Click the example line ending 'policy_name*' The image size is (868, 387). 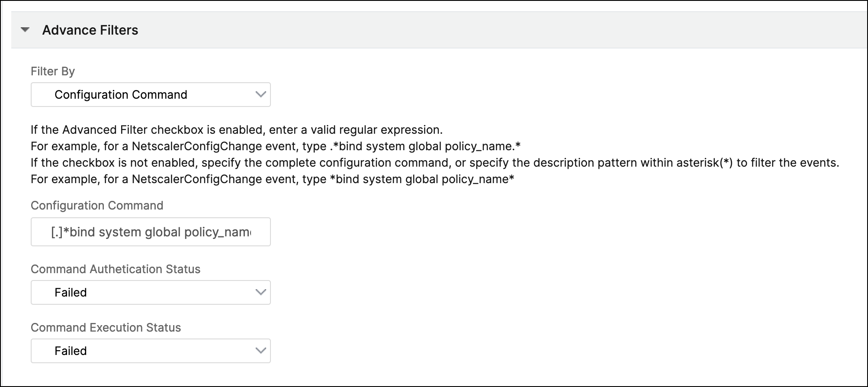pyautogui.click(x=273, y=179)
